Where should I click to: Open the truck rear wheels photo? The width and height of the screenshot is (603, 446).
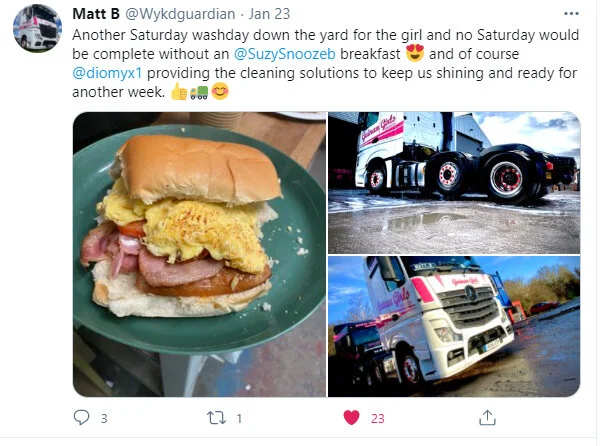tap(454, 183)
